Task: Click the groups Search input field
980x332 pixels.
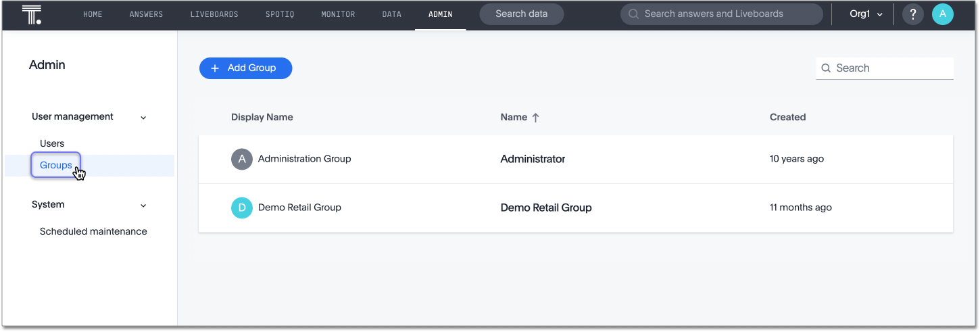Action: point(892,68)
